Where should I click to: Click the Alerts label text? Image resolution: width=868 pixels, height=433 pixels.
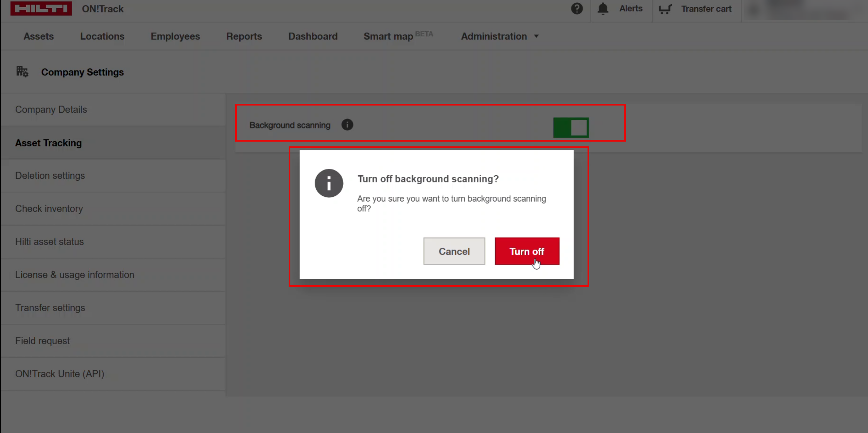pyautogui.click(x=630, y=9)
